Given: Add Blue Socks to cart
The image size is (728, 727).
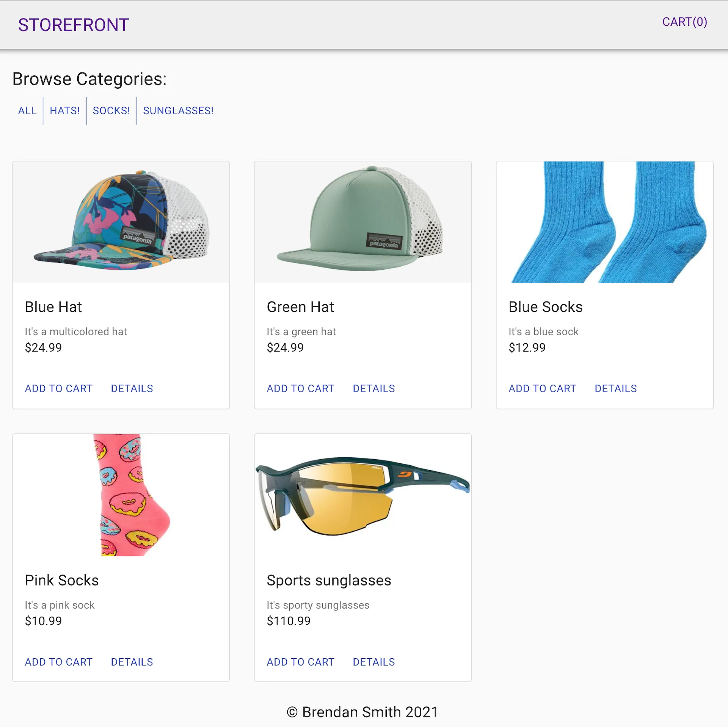Looking at the screenshot, I should click(542, 388).
